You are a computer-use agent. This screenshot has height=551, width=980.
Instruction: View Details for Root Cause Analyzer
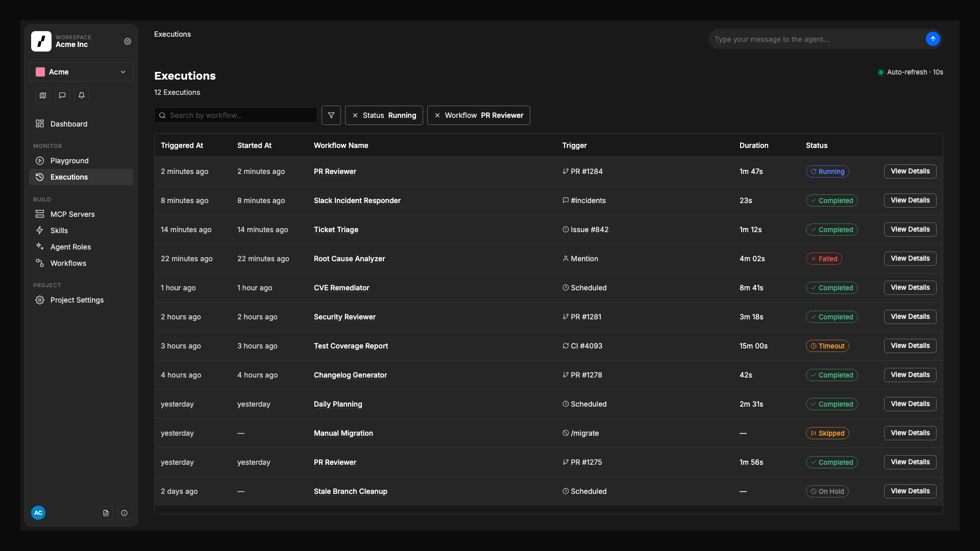910,259
